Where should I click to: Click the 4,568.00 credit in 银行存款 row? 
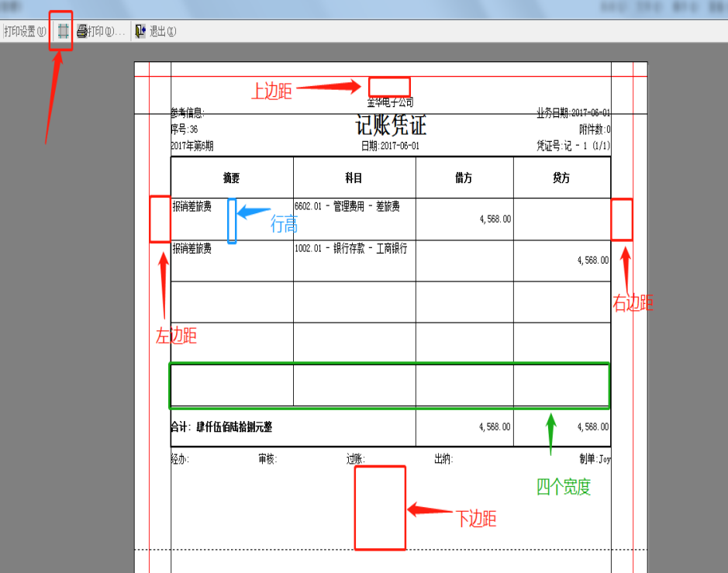[593, 260]
